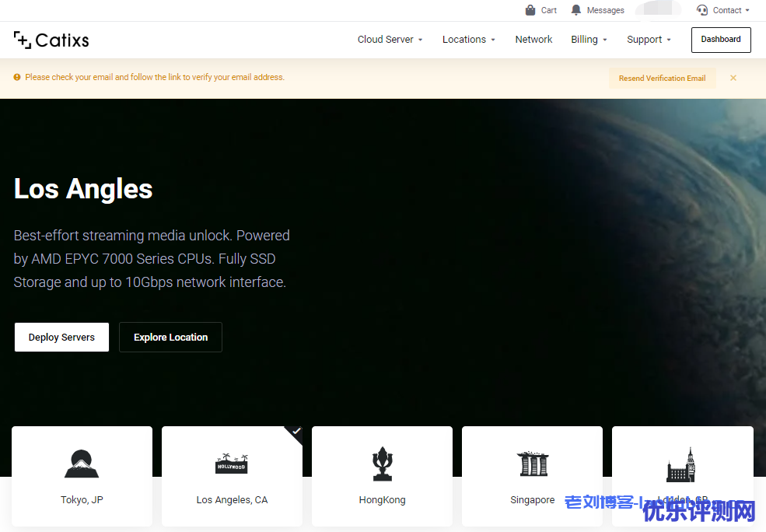The height and width of the screenshot is (532, 766).
Task: Click the Explore Location button
Action: click(170, 337)
